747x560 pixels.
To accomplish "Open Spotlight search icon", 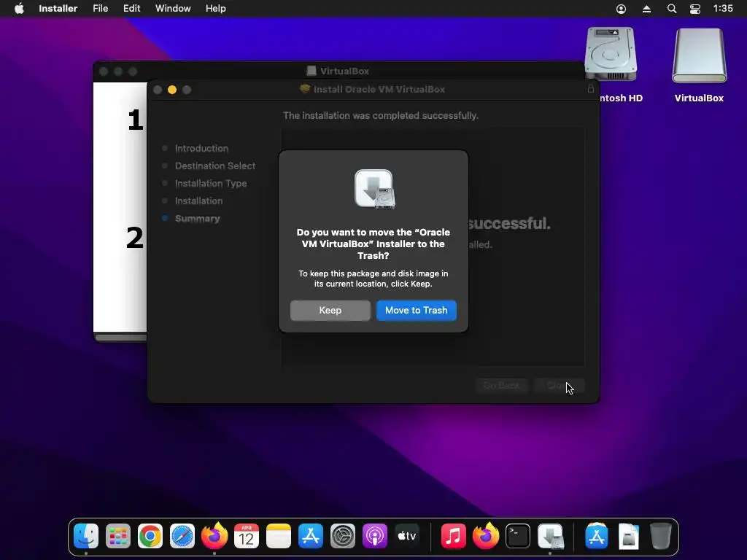I will click(x=672, y=9).
